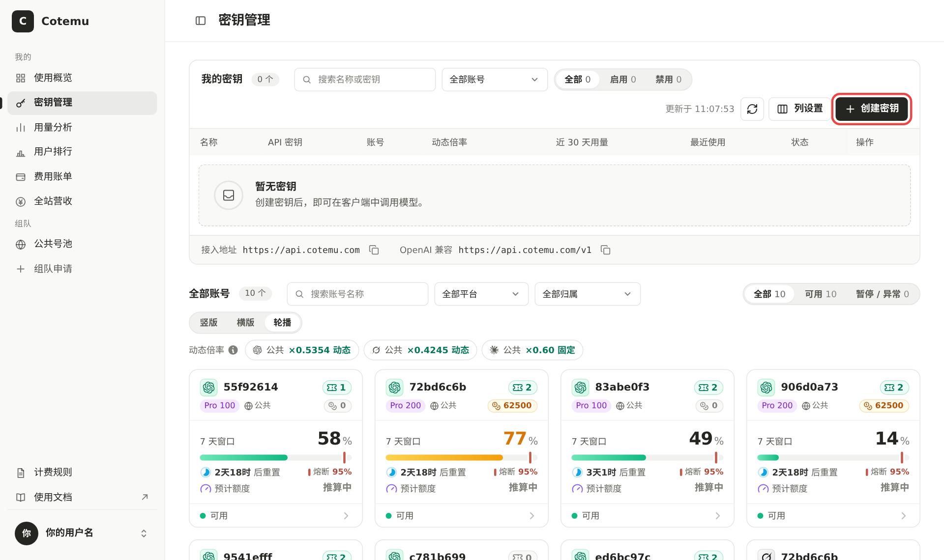Copy the 接入地址 URL

click(374, 250)
